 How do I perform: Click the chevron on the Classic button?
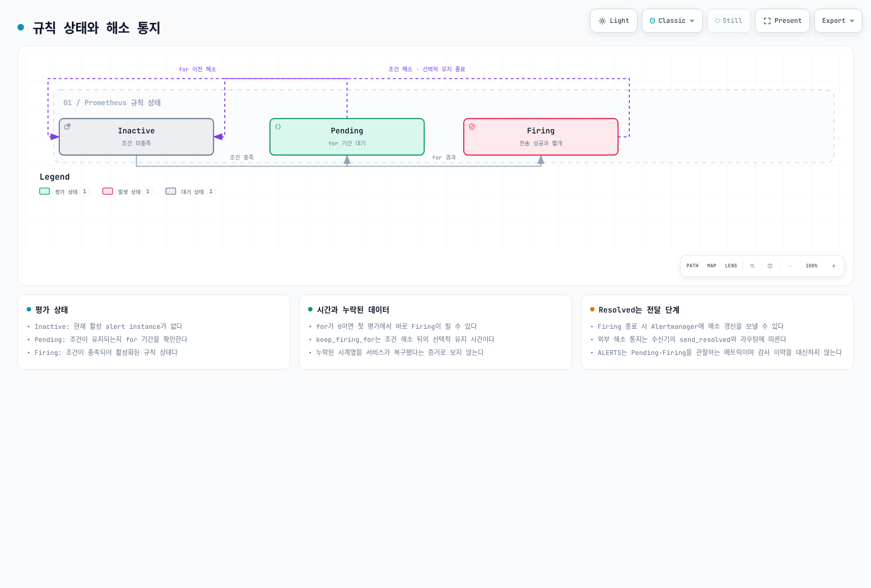[692, 21]
